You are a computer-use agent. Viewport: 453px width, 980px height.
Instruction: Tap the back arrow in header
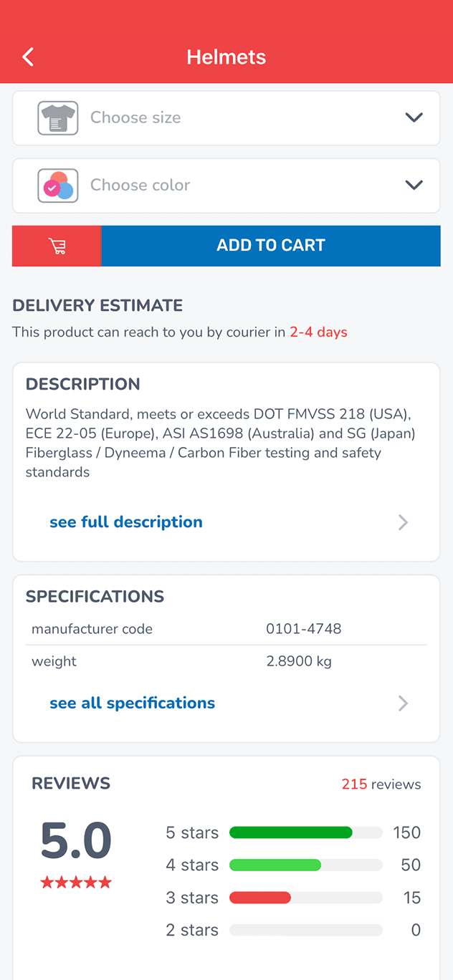click(x=28, y=57)
